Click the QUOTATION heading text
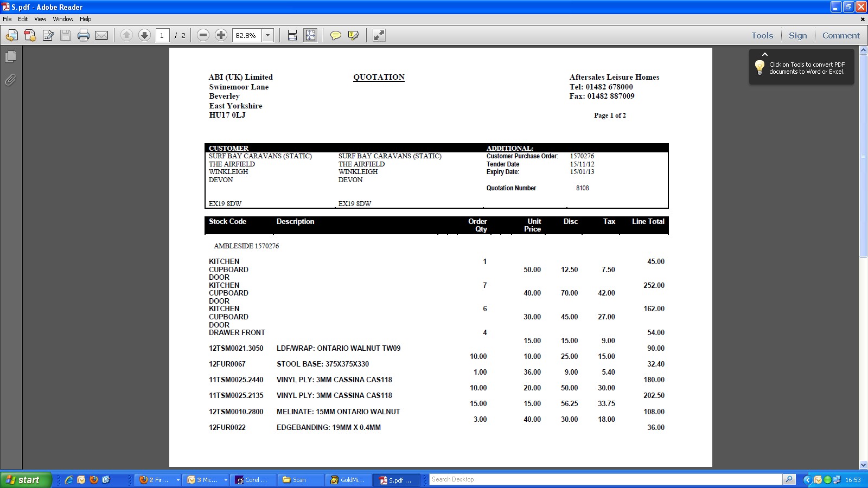Screen dimensions: 868x488 pyautogui.click(x=379, y=77)
